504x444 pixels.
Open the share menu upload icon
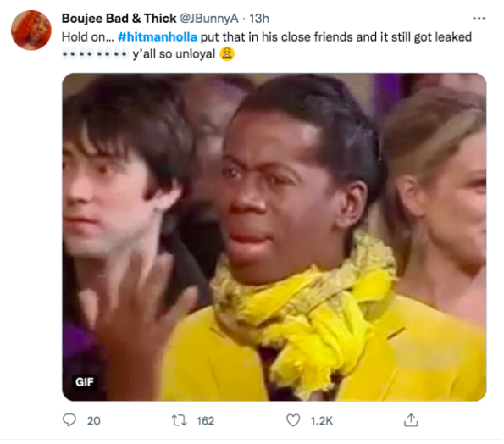411,420
